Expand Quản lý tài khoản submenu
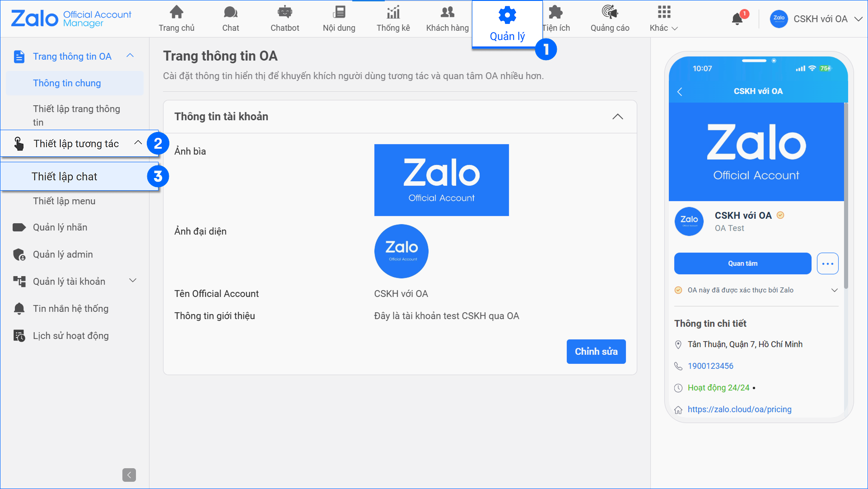 point(133,281)
